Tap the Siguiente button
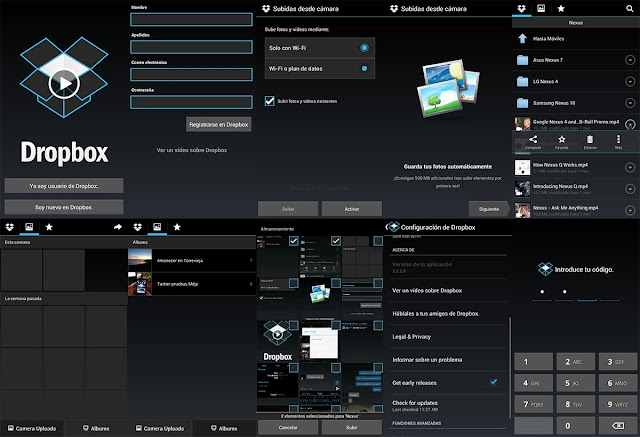 [489, 209]
